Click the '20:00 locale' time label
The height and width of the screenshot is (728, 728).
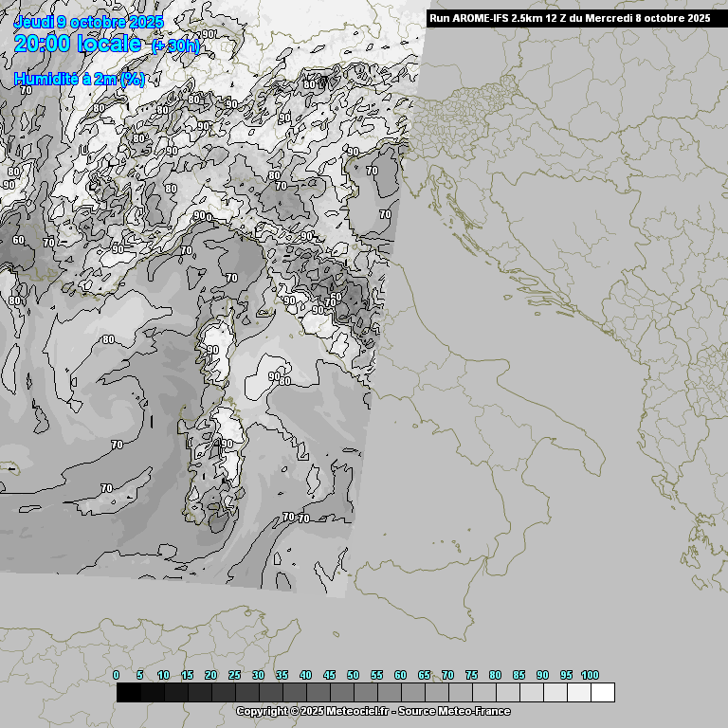coord(78,44)
